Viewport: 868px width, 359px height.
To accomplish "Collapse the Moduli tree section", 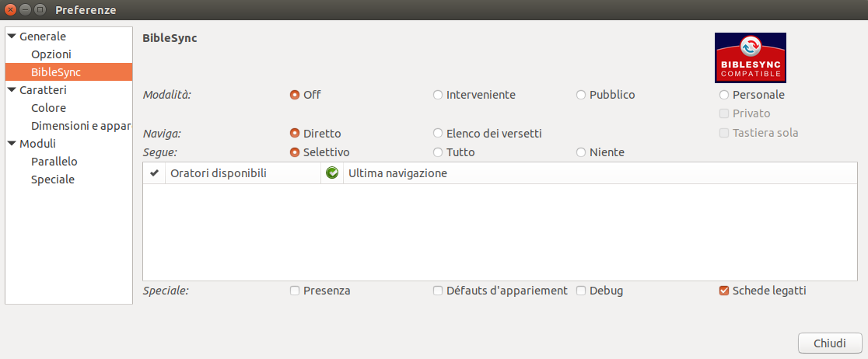I will click(12, 144).
